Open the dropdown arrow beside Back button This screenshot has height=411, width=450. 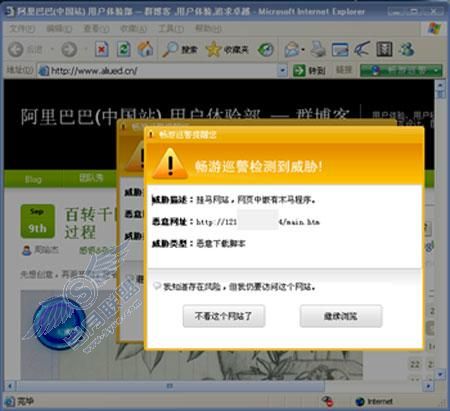[52, 50]
